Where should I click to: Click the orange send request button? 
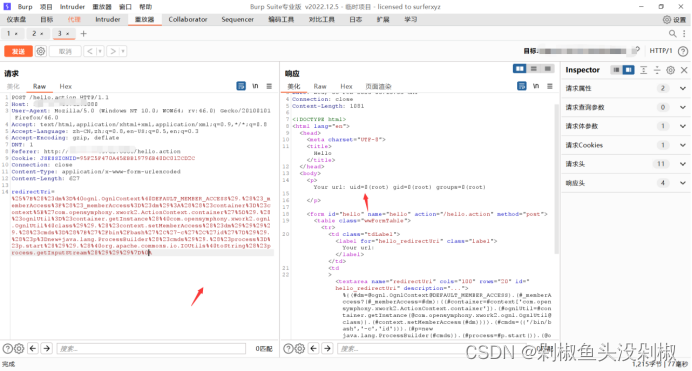coord(18,51)
